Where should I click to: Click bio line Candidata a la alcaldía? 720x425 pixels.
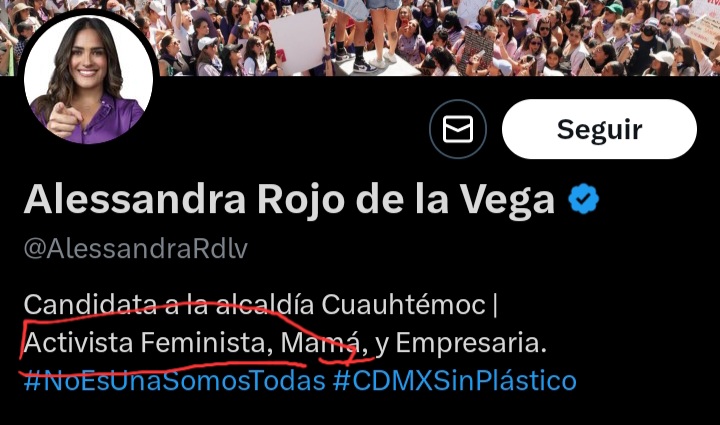click(x=169, y=305)
